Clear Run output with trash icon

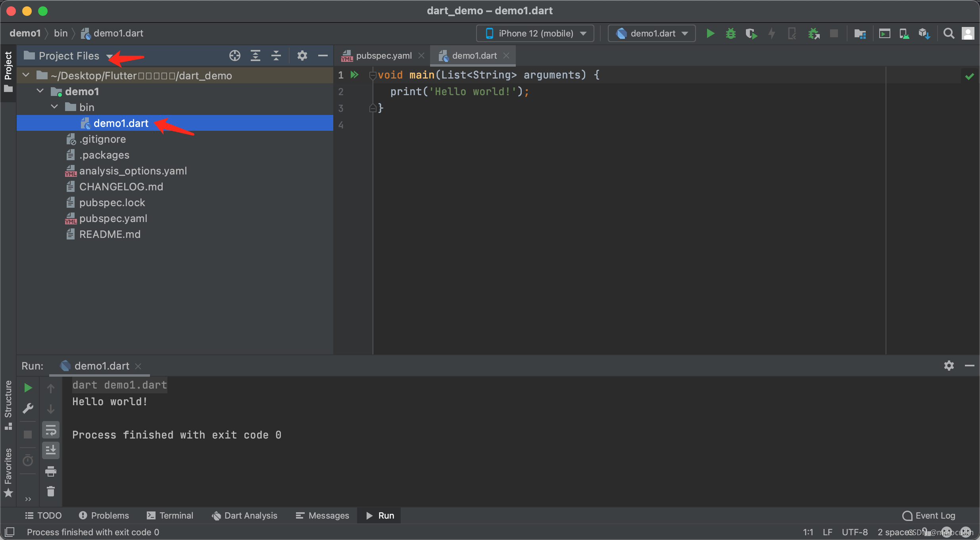tap(51, 492)
